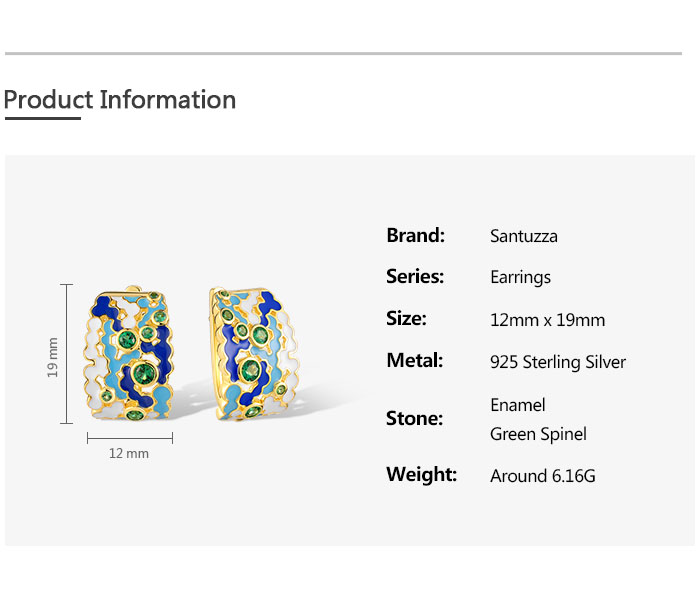The image size is (700, 596).
Task: Select the 12mm x 19mm size value
Action: [547, 320]
